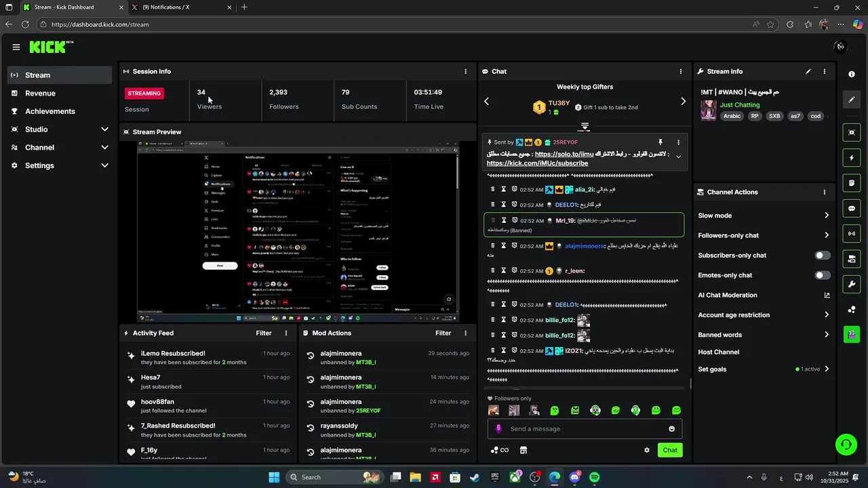Open Followers-only chat options chevron
Image resolution: width=868 pixels, height=488 pixels.
[827, 236]
